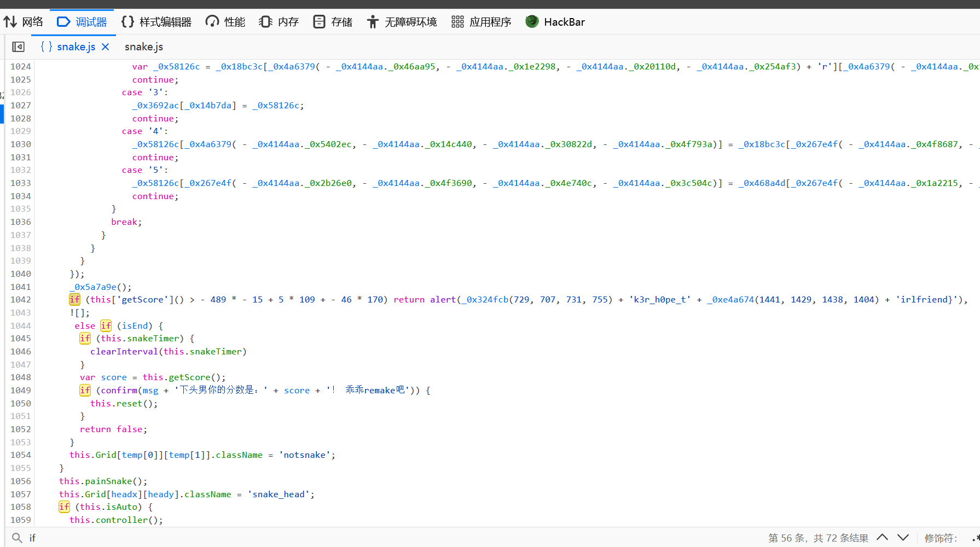
Task: Open the 无障碍环境 (Accessibility) panel
Action: (x=402, y=22)
